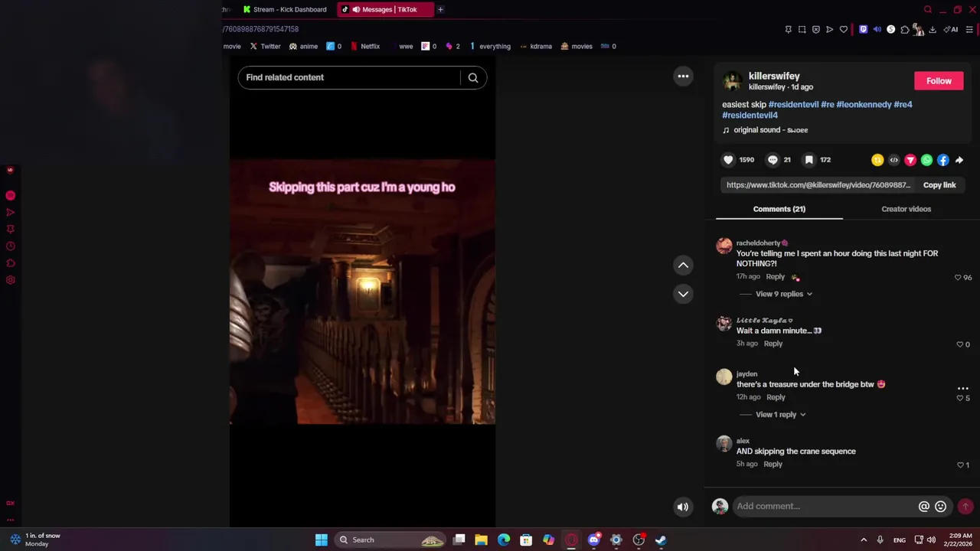Reply to Little Kayla's comment
The width and height of the screenshot is (980, 551).
point(773,344)
